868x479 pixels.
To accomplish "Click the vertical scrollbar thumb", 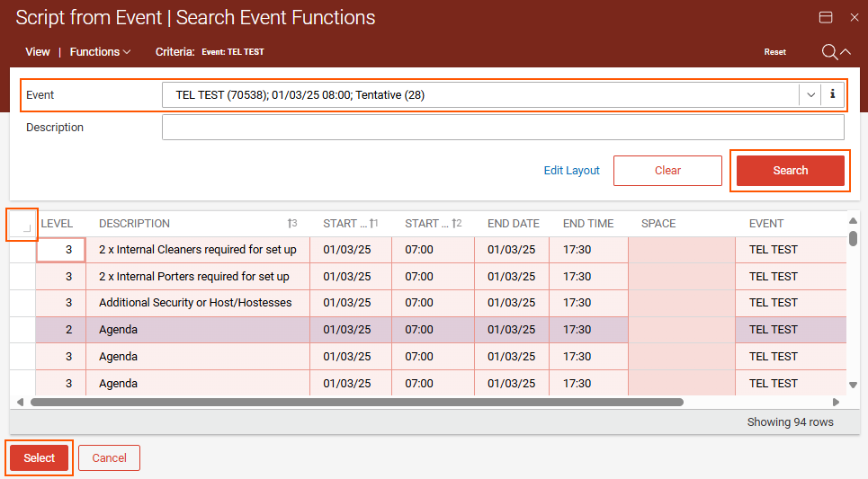I will coord(853,238).
